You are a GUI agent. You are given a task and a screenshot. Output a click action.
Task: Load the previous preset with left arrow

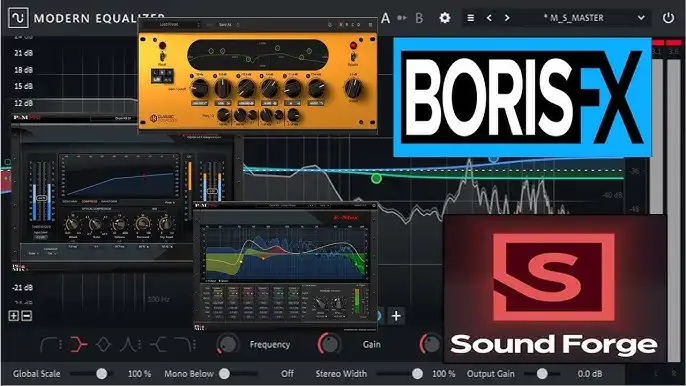coord(489,18)
